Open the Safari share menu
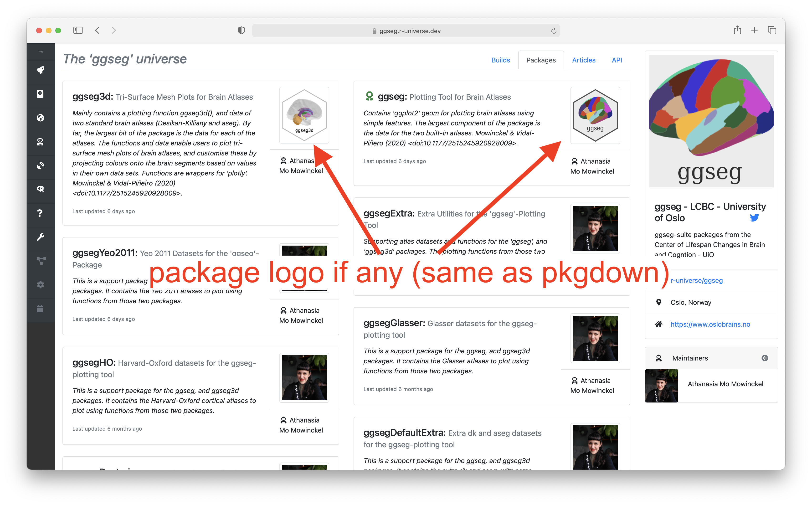The image size is (812, 505). coord(737,30)
